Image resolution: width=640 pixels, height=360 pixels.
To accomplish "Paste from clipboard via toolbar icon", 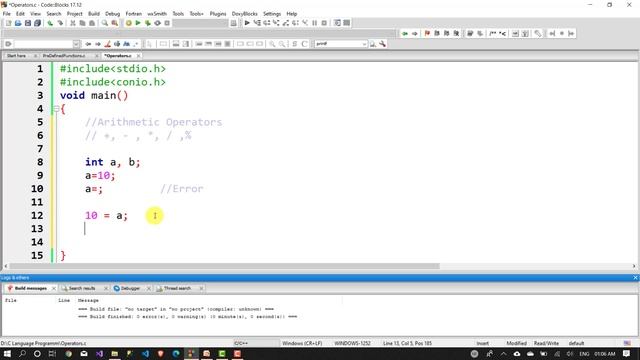I will 92,23.
